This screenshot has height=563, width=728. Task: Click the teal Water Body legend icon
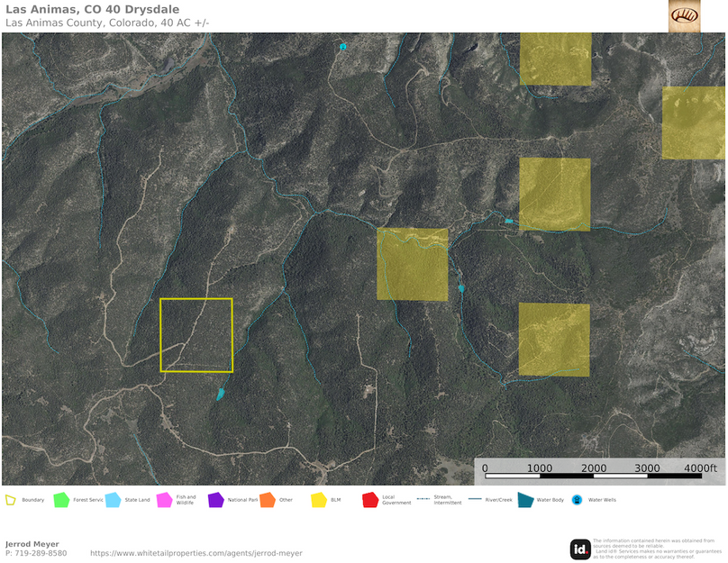tap(525, 500)
